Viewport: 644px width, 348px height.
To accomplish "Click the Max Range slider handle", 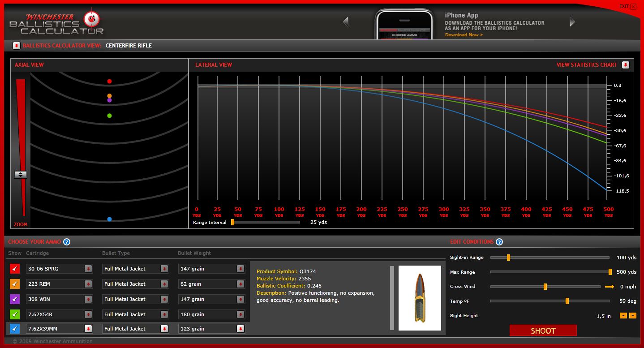I will pos(610,272).
